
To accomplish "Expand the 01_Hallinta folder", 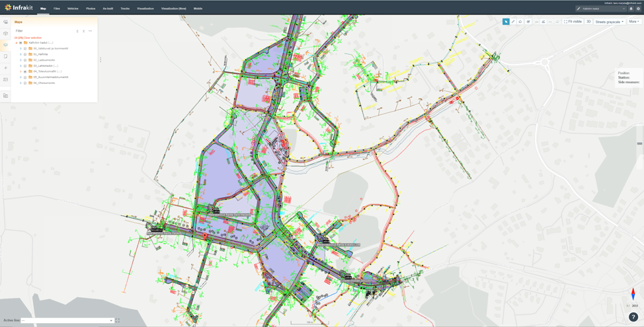I will point(21,54).
